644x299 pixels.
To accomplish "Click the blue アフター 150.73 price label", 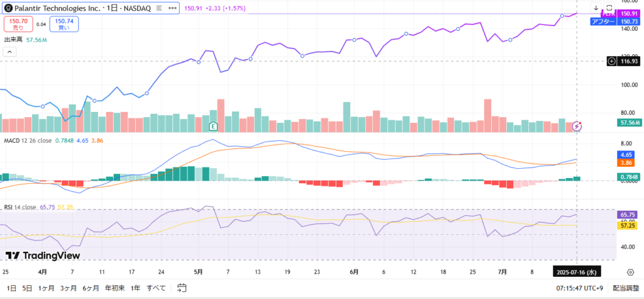I will click(615, 21).
